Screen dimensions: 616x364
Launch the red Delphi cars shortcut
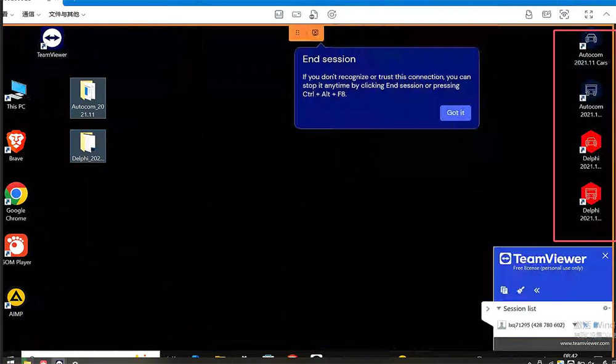591,144
